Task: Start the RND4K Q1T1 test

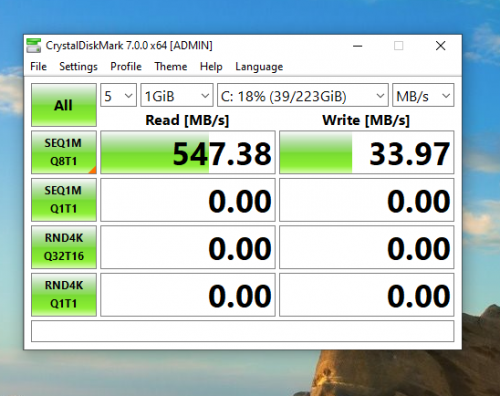Action: pos(64,295)
